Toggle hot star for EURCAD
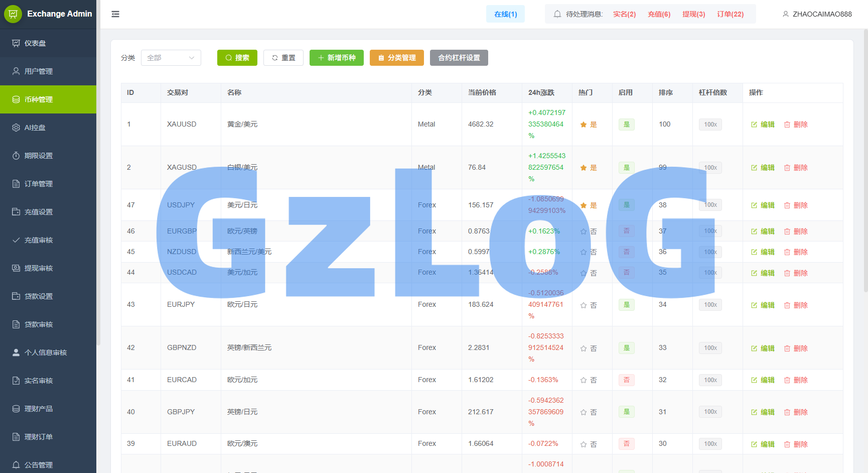868x473 pixels. 584,380
